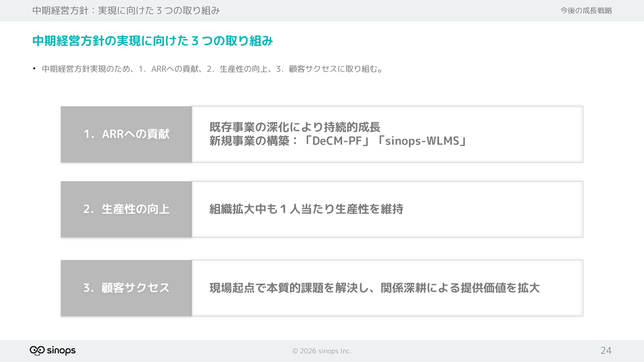Image resolution: width=644 pixels, height=362 pixels.
Task: Click the 既存事業の深化により持続的成長 line
Action: 294,127
